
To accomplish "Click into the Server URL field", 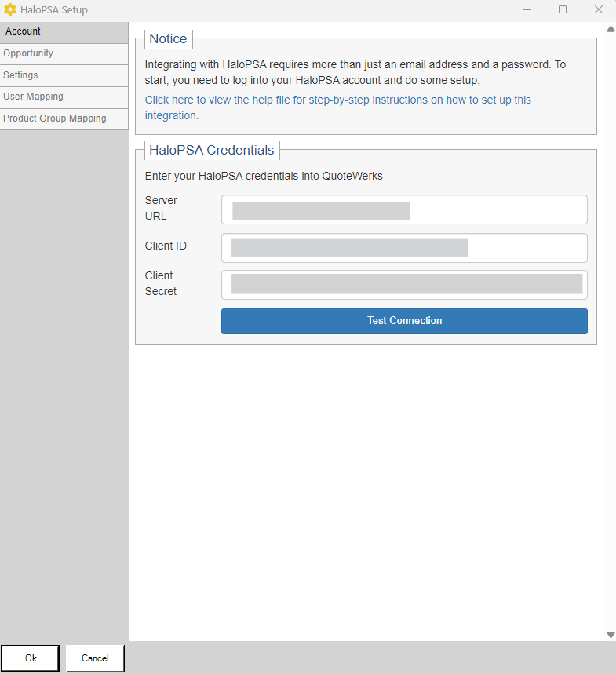I will point(404,209).
